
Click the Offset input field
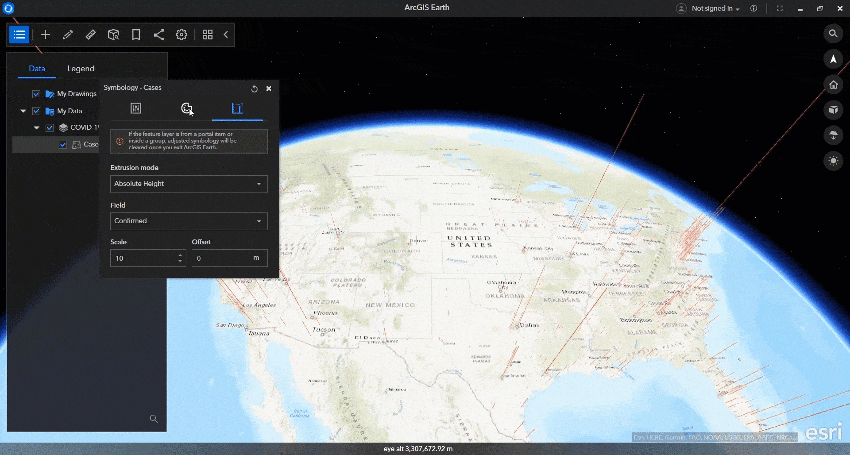tap(229, 258)
